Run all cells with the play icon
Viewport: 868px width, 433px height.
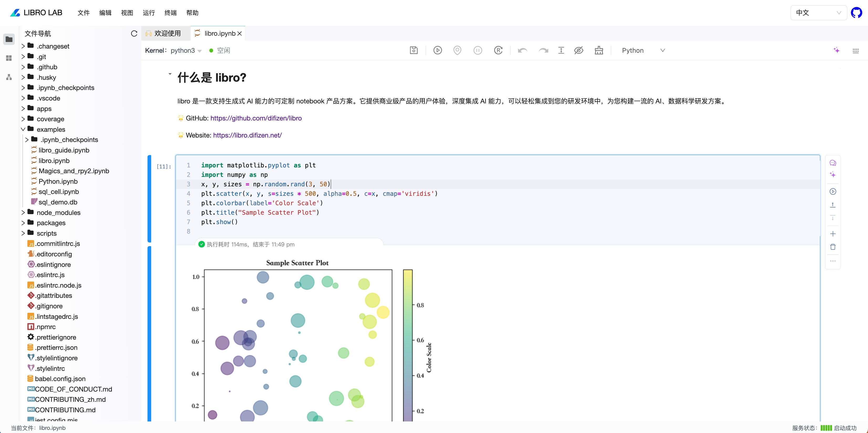pos(437,50)
